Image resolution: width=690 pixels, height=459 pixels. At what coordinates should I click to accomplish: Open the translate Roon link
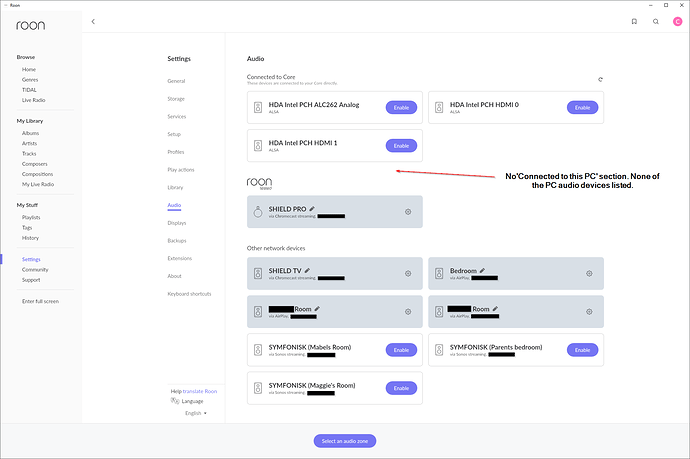click(200, 391)
